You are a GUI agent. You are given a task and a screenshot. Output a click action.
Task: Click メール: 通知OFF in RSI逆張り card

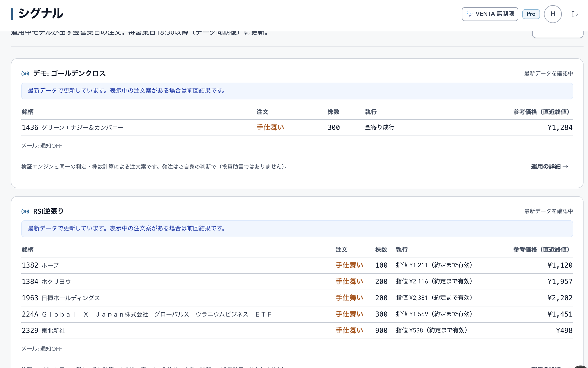(x=42, y=349)
